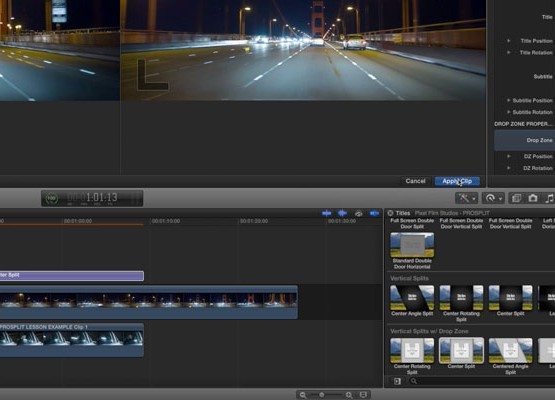Toggle video skimming in the timeline
Viewport: 555px width, 400px height.
[x=326, y=213]
